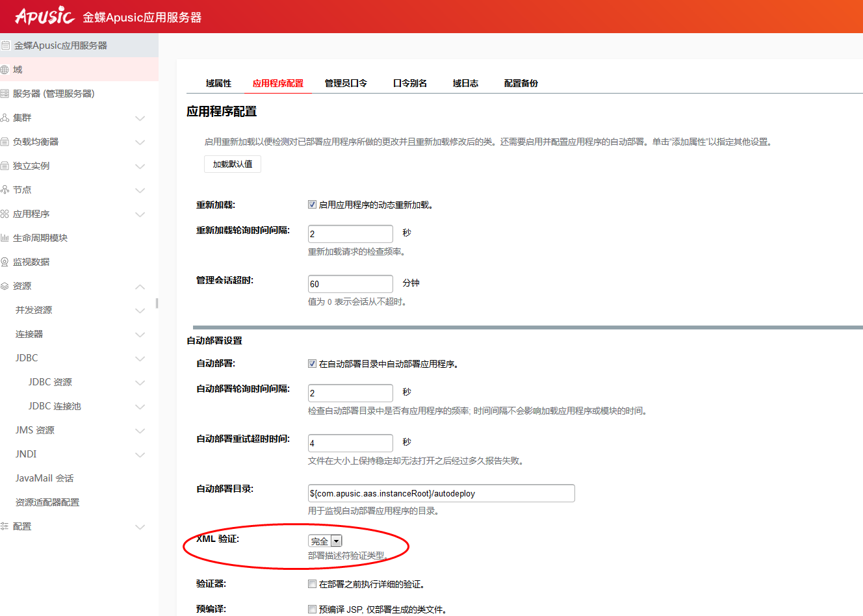Image resolution: width=863 pixels, height=616 pixels.
Task: Switch to the 管理员口令 tab
Action: 346,83
